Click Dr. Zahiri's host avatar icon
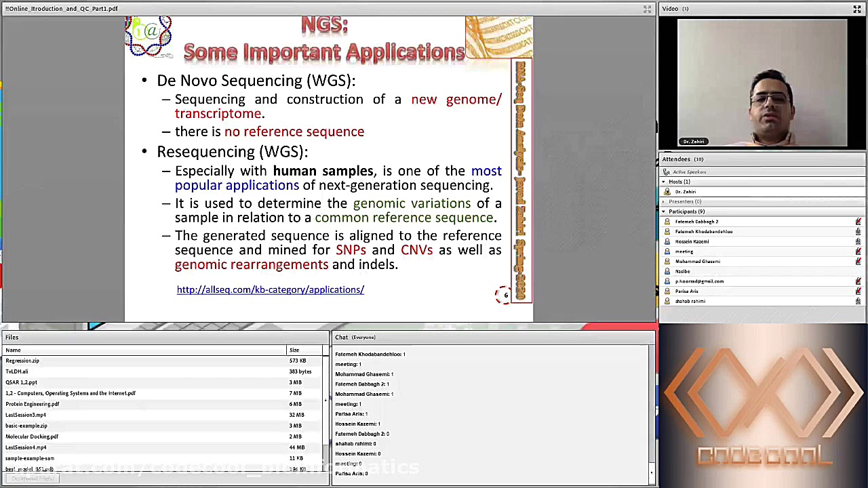 coord(667,192)
